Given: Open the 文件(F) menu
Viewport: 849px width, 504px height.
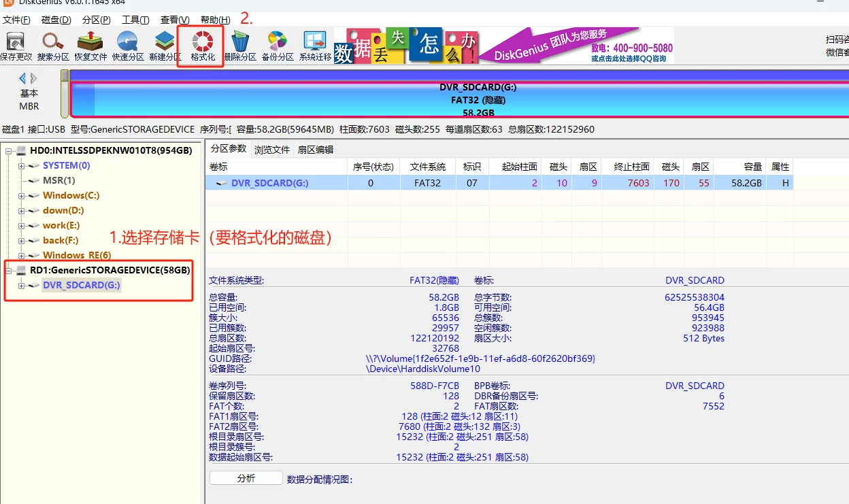Looking at the screenshot, I should 16,20.
